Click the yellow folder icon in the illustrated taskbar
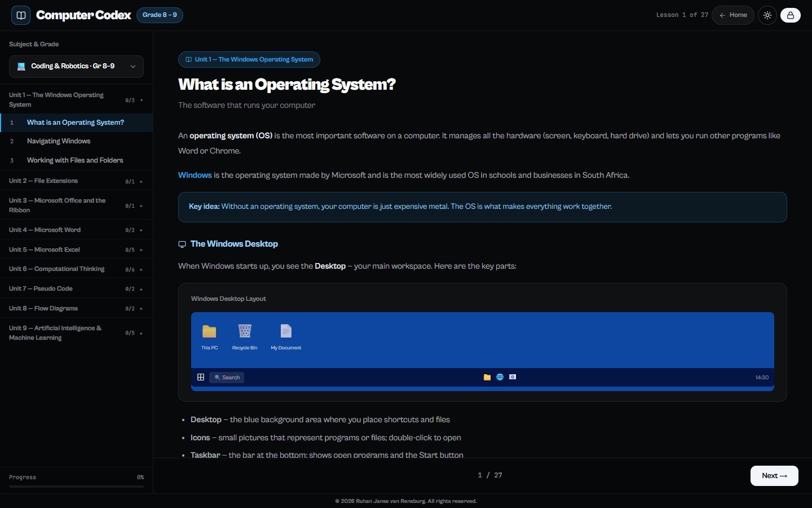The width and height of the screenshot is (812, 508). [x=487, y=377]
